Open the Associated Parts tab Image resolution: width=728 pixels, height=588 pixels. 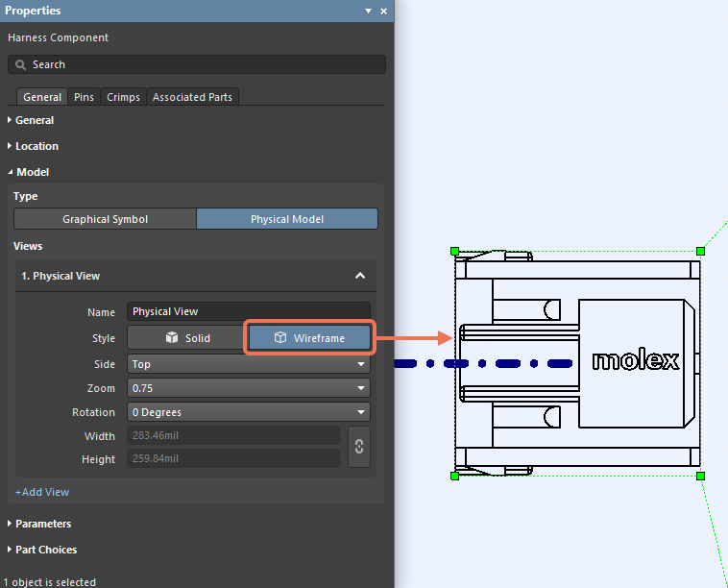click(x=193, y=97)
